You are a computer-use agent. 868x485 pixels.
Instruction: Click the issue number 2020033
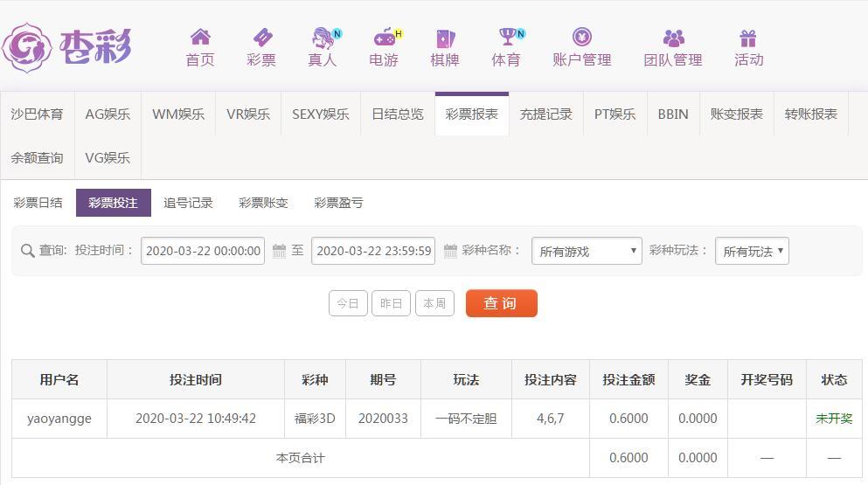(x=383, y=419)
